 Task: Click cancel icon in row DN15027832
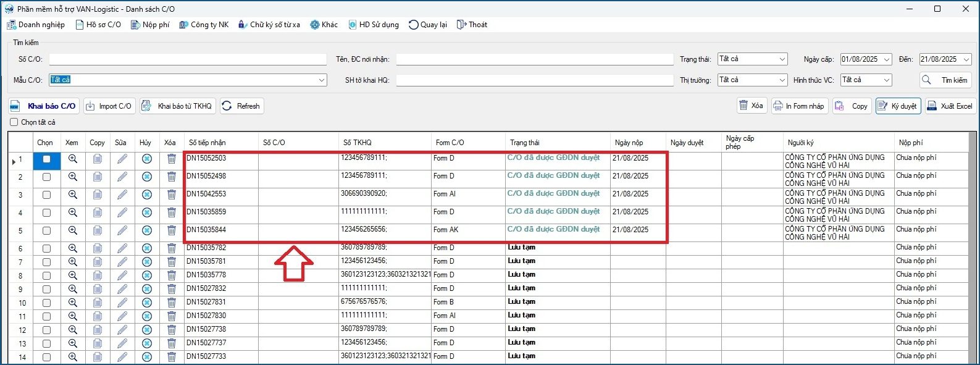pyautogui.click(x=147, y=290)
